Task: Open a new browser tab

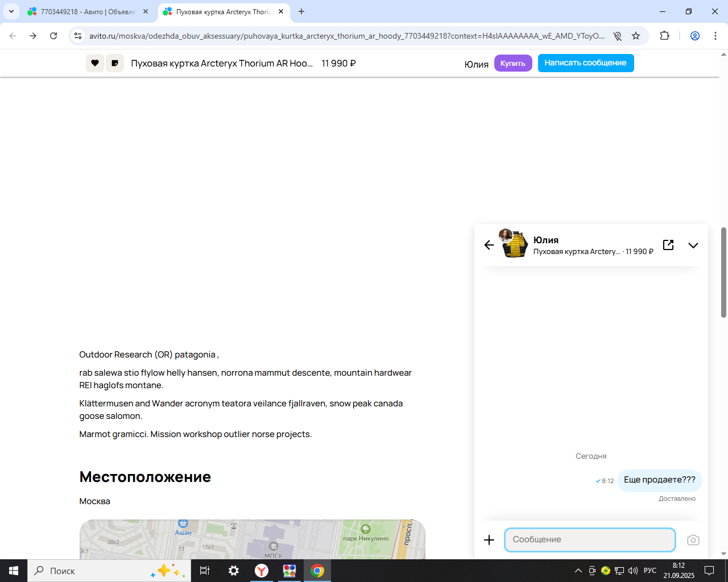Action: pyautogui.click(x=301, y=11)
